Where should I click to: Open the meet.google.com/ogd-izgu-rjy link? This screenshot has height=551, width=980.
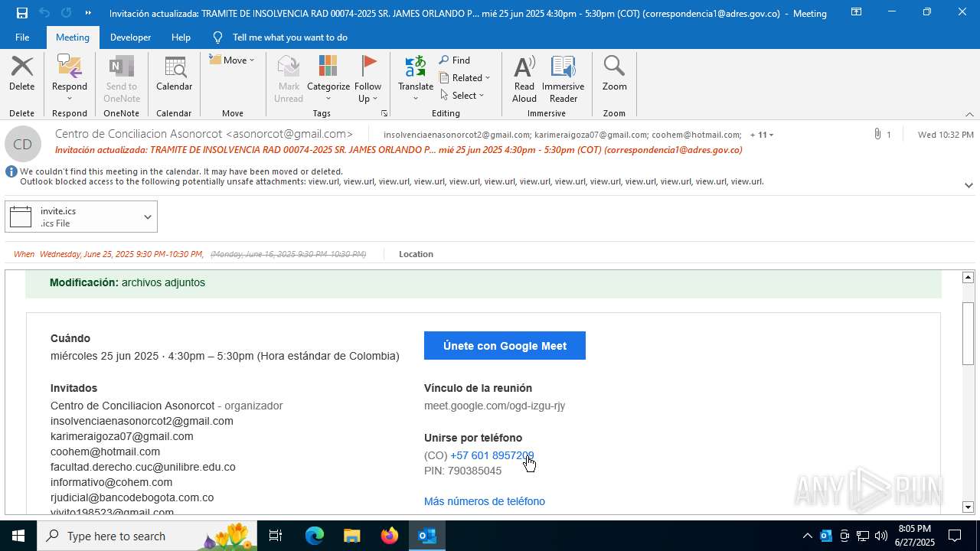495,406
